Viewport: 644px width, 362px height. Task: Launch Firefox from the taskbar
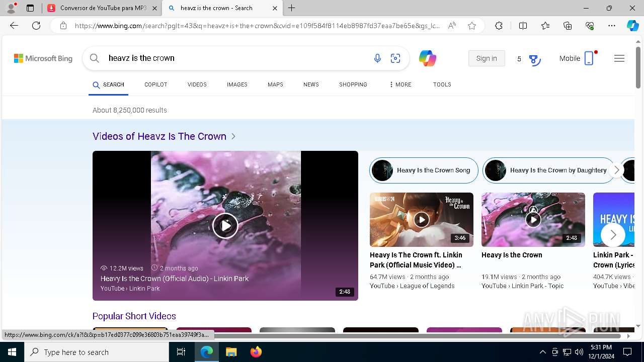tap(256, 352)
